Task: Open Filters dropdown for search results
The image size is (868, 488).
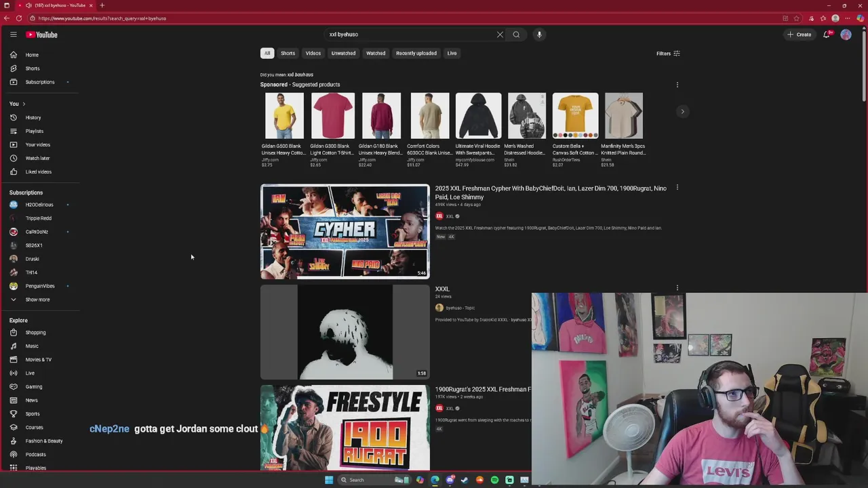Action: (668, 54)
